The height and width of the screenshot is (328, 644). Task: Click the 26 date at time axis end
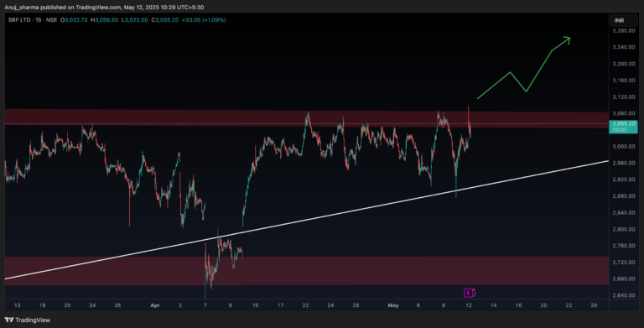tap(594, 305)
